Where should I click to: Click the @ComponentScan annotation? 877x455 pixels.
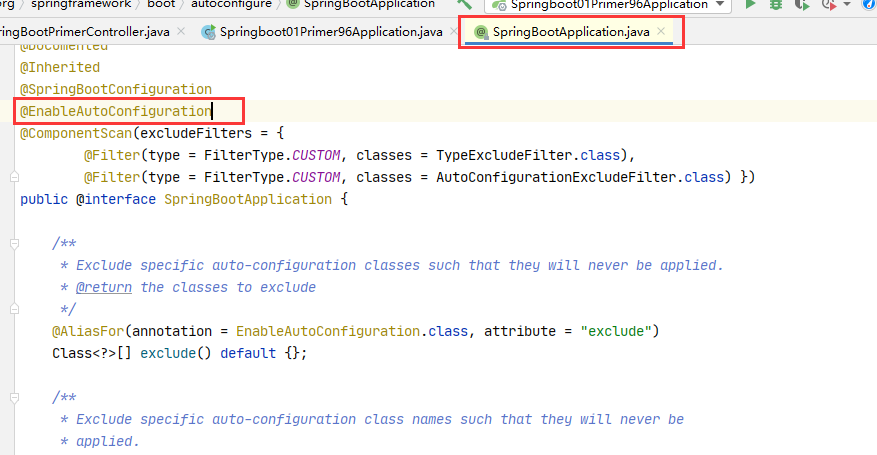[76, 134]
